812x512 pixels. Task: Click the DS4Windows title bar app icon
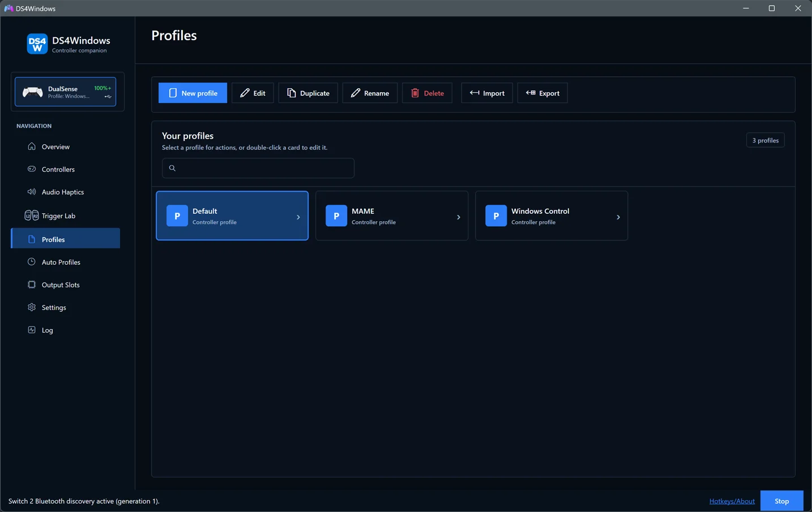point(8,8)
